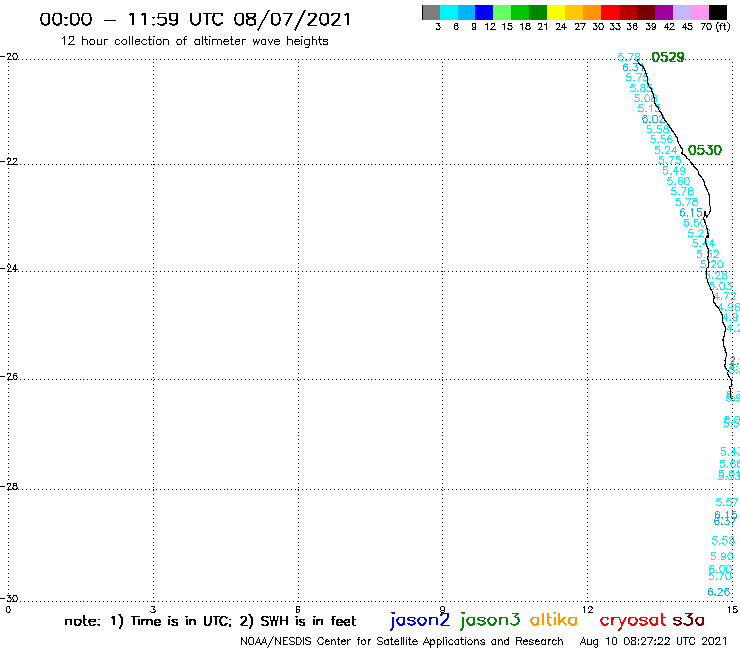Click the -30 latitude axis label

coord(9,598)
